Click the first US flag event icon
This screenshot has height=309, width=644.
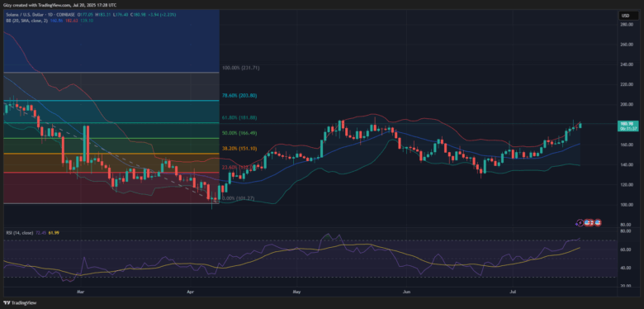pos(587,222)
